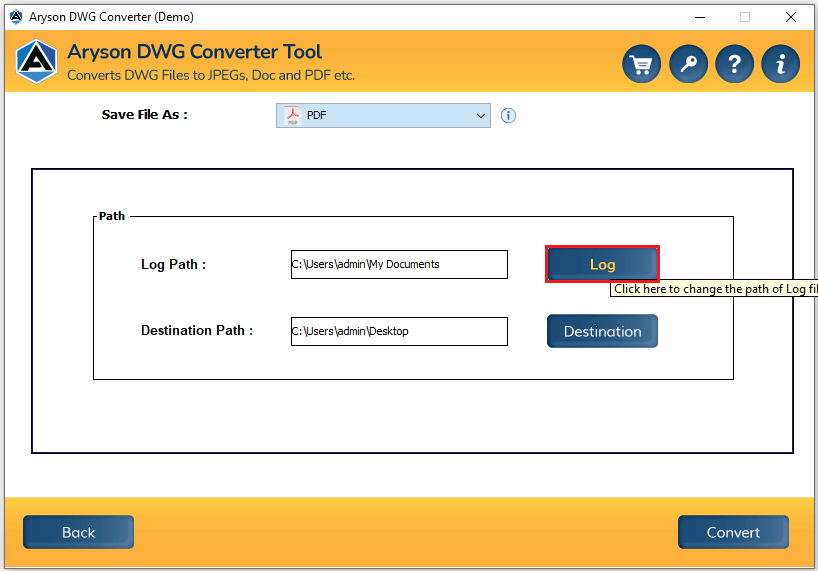Click the 'Converts DWG Files to JPEGs' subtitle
Viewport: 818px width, 571px height.
[211, 75]
